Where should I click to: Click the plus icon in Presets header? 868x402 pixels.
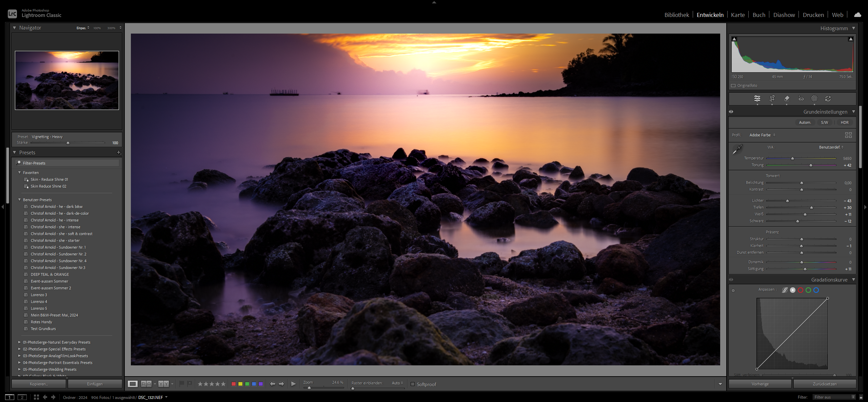click(x=119, y=153)
